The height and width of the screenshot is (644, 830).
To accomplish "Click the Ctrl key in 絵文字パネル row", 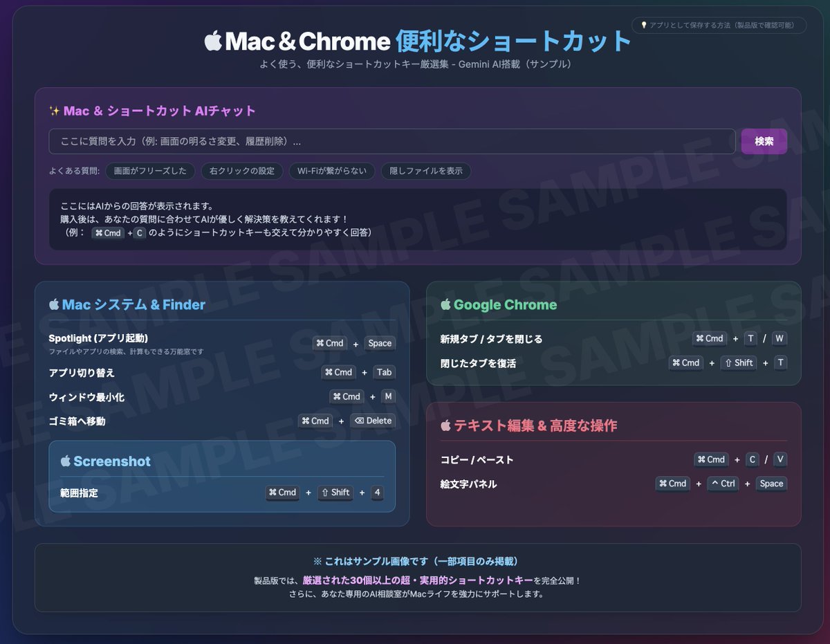I will pyautogui.click(x=723, y=484).
